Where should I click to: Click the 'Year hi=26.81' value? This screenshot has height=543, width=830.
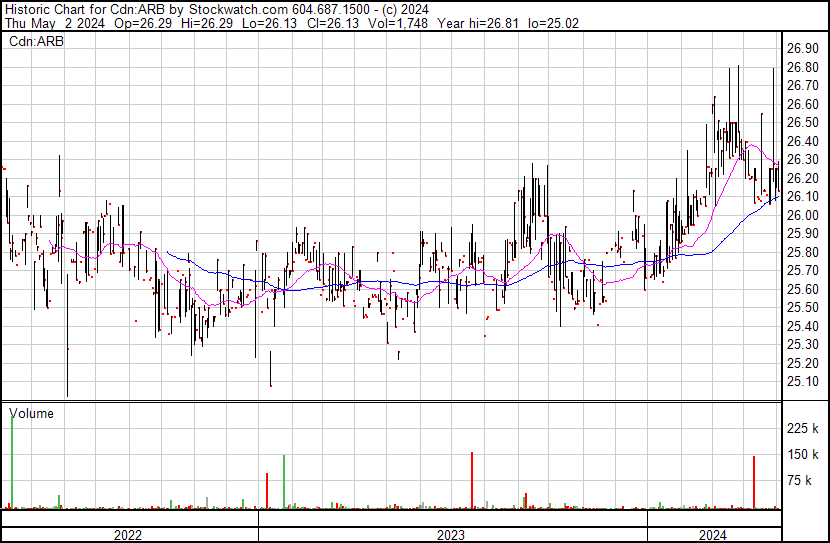pyautogui.click(x=478, y=23)
